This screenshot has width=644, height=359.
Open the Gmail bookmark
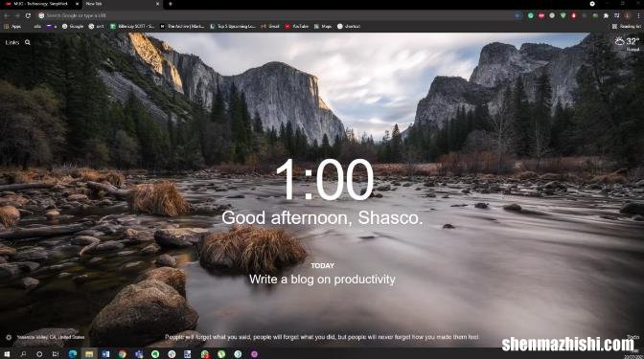click(270, 26)
